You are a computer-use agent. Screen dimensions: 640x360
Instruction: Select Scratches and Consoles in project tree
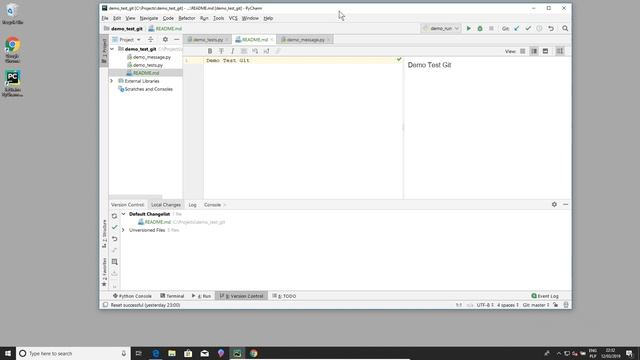tap(145, 89)
